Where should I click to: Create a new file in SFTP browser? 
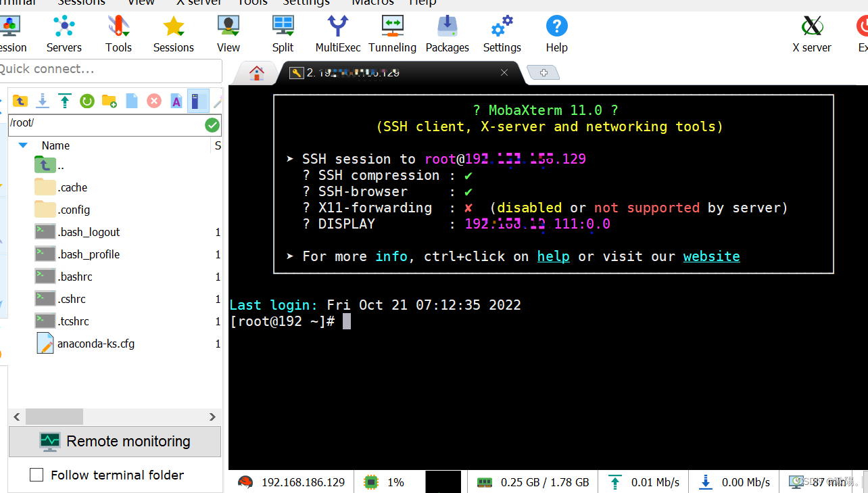(132, 101)
